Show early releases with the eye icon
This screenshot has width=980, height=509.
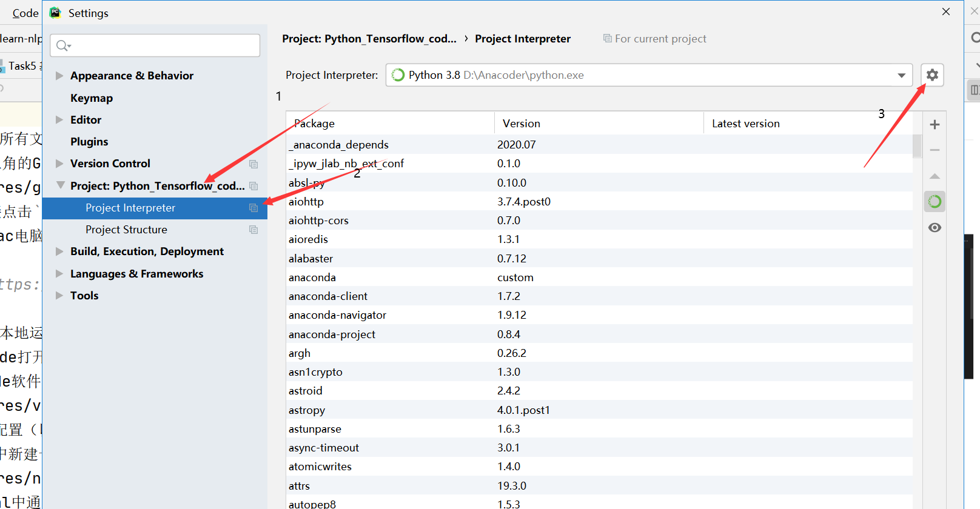point(935,227)
